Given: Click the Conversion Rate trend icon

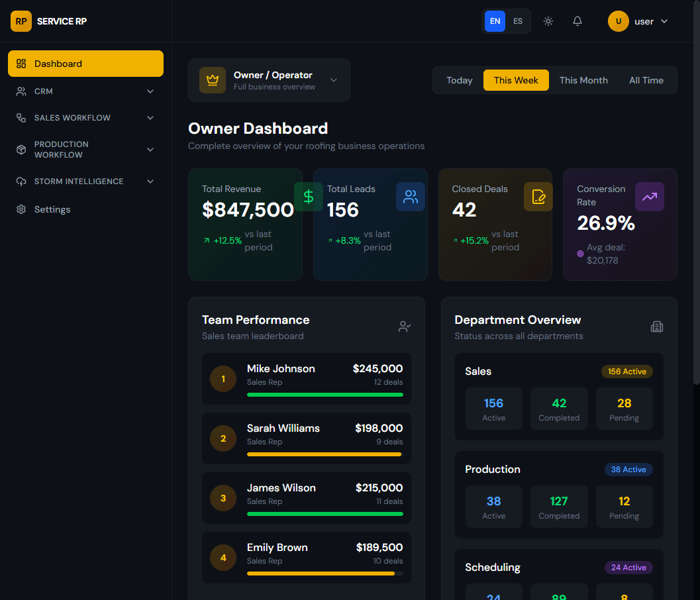Looking at the screenshot, I should pyautogui.click(x=650, y=197).
